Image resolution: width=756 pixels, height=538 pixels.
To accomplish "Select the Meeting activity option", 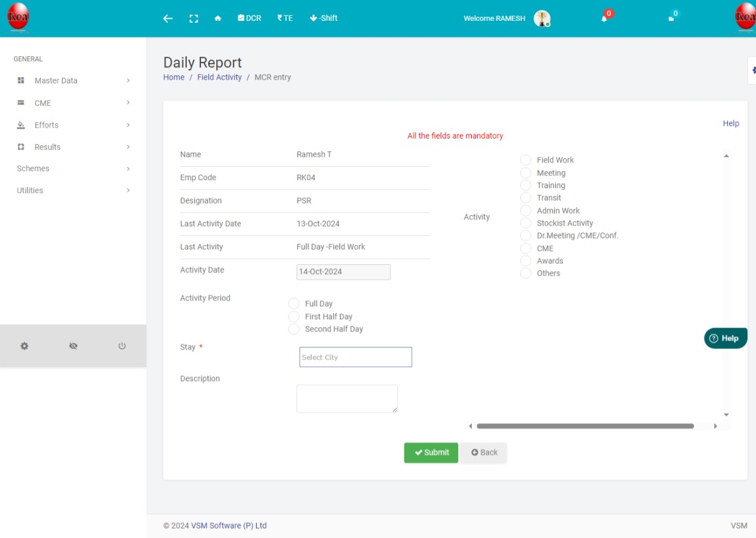I will (526, 173).
